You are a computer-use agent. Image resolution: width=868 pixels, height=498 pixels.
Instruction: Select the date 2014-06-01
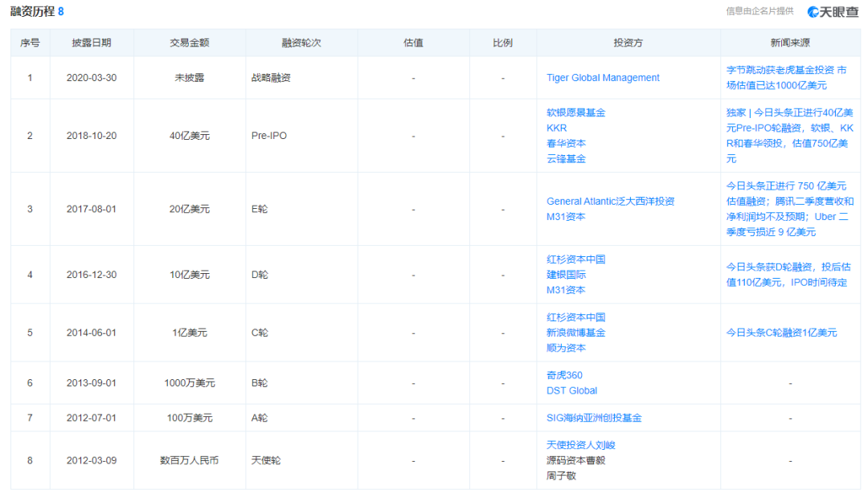coord(92,333)
